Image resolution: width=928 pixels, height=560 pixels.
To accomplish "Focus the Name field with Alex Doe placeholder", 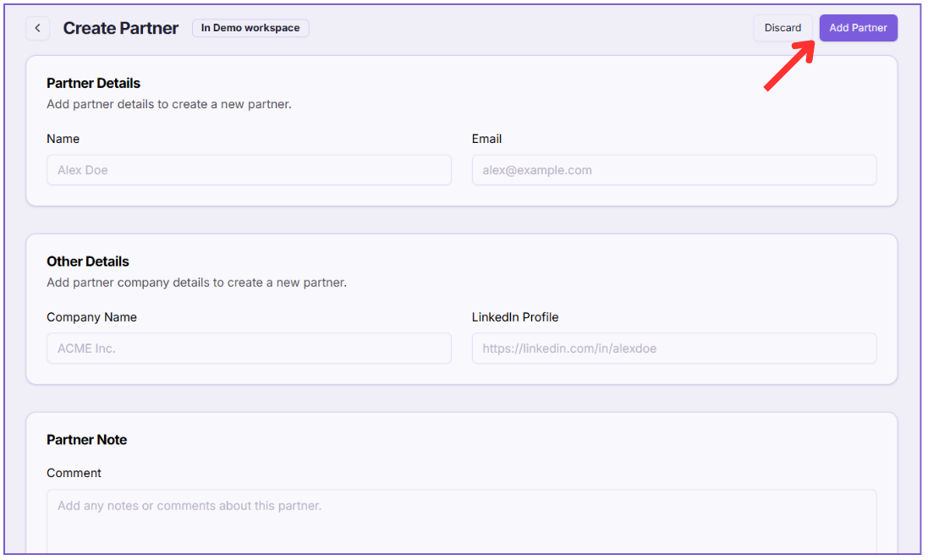I will tap(249, 170).
